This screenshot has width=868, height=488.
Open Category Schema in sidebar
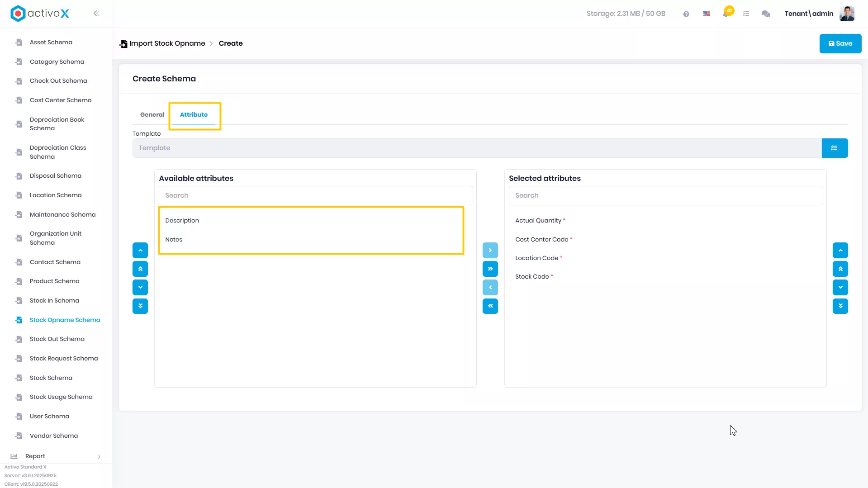[x=57, y=62]
